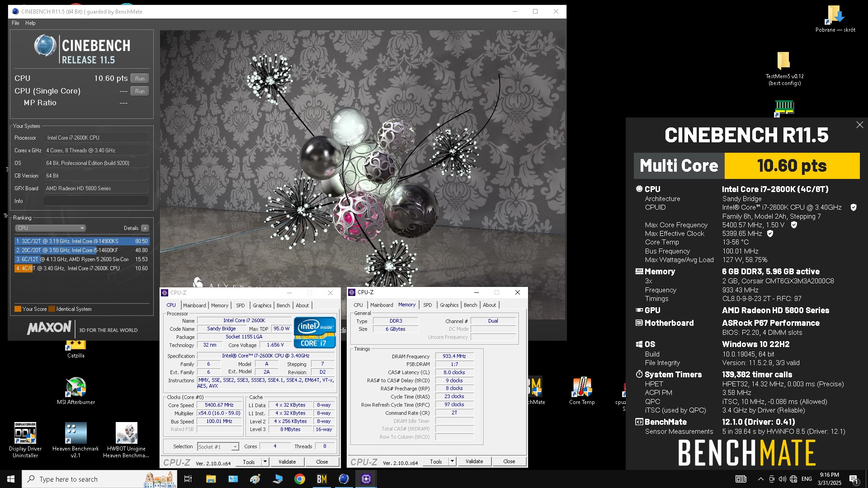This screenshot has height=488, width=868.
Task: Open the taskbar app with monitor and arrow icon
Action: coord(277,479)
